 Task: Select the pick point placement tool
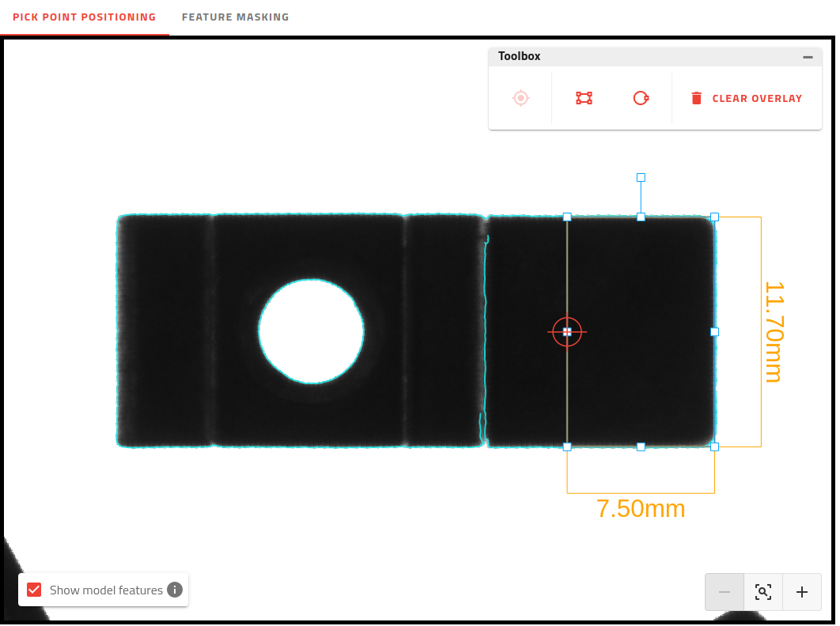(520, 98)
